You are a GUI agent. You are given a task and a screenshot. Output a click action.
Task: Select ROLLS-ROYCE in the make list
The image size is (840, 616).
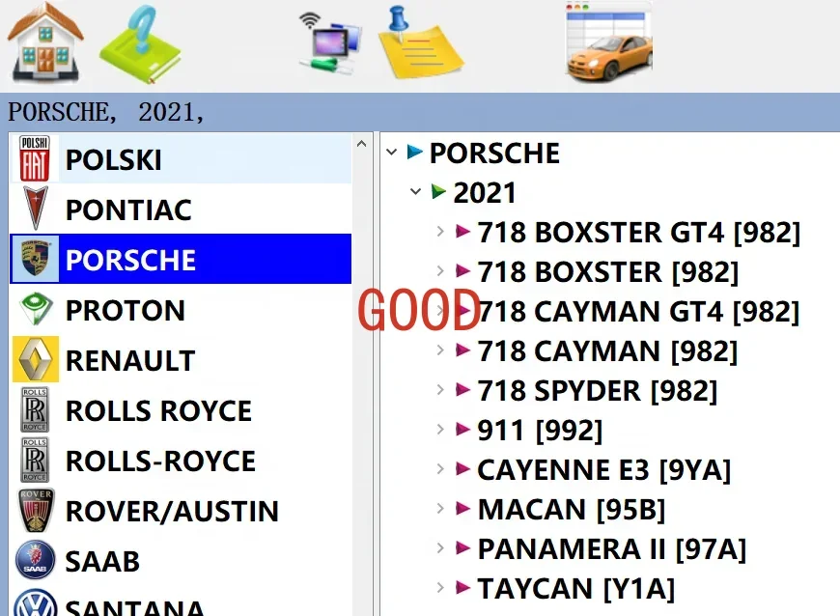pos(181,461)
